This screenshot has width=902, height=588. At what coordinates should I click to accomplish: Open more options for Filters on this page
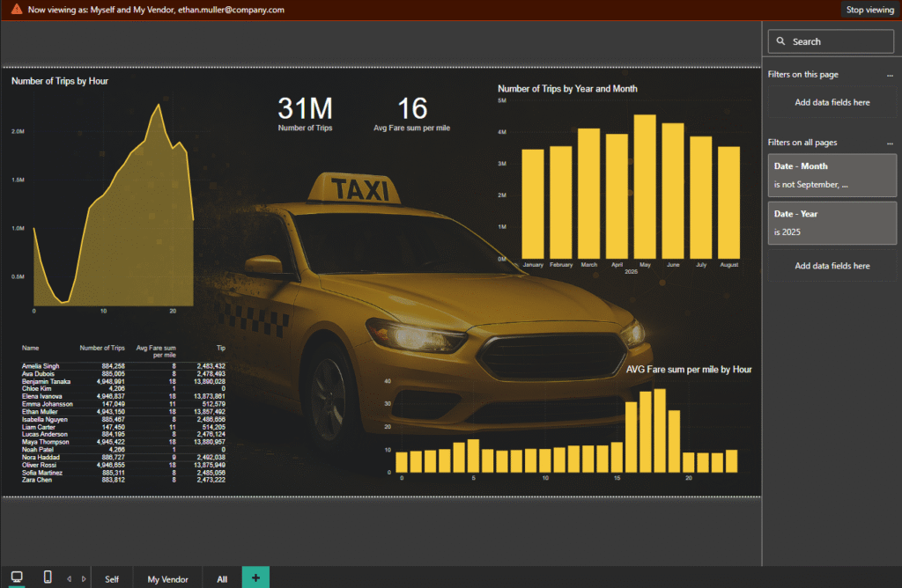pos(890,76)
